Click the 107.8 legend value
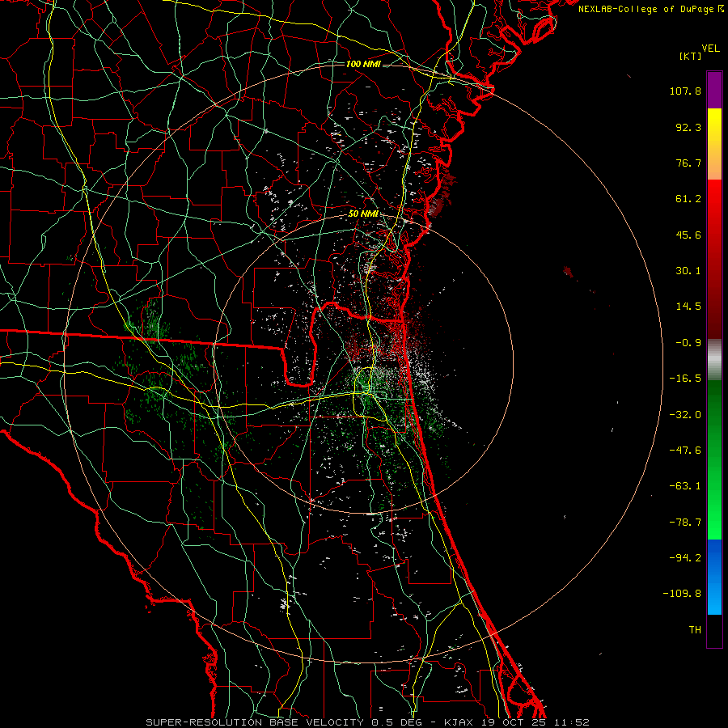 (x=685, y=91)
